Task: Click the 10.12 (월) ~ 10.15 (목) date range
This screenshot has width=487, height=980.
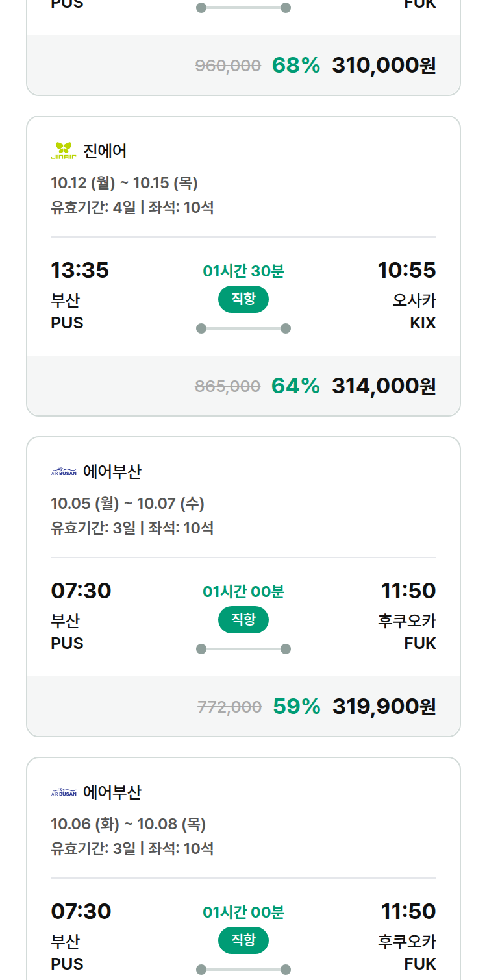Action: (x=124, y=183)
